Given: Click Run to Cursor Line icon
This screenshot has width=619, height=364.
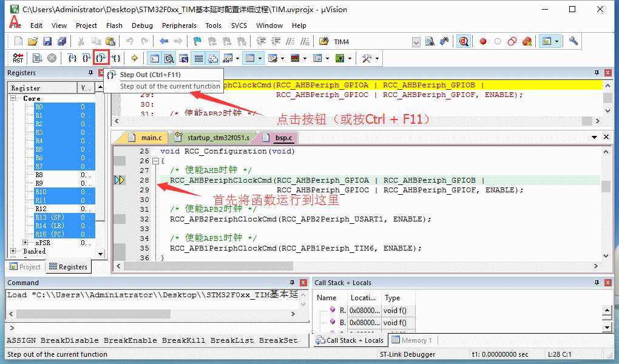Looking at the screenshot, I should pyautogui.click(x=116, y=58).
